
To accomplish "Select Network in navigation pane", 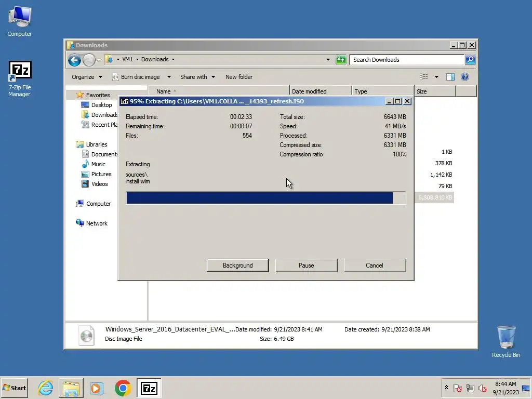I will point(97,223).
